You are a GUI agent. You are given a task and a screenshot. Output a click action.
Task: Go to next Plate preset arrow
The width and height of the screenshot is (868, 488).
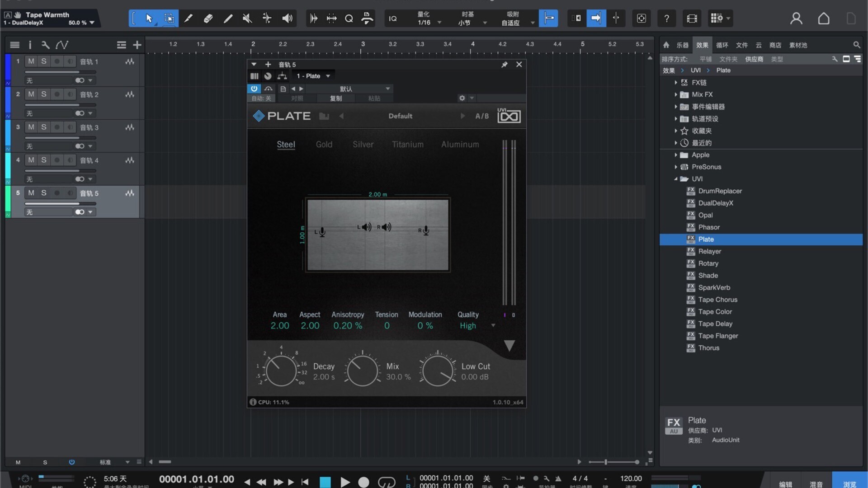pyautogui.click(x=462, y=116)
